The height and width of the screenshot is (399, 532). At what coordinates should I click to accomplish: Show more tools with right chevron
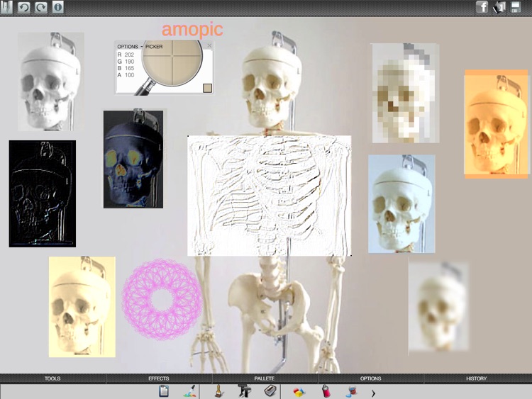373,393
